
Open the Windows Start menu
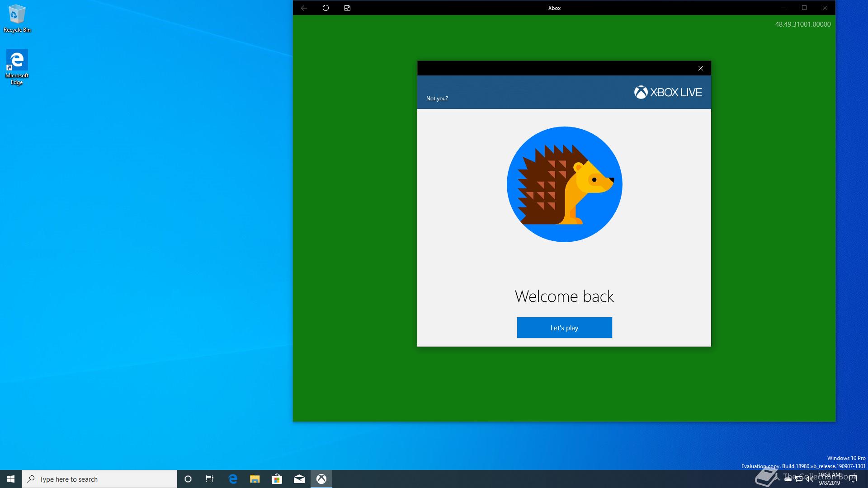[11, 479]
